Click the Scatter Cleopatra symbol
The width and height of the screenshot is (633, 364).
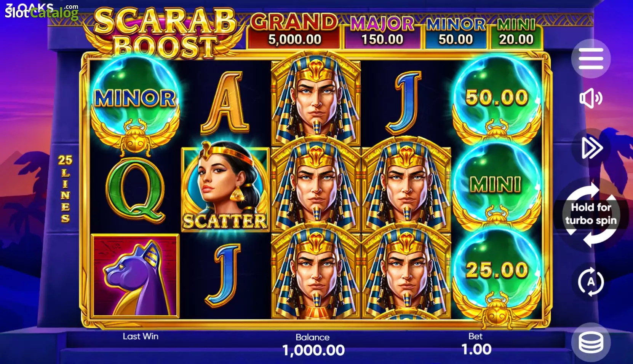coord(225,189)
